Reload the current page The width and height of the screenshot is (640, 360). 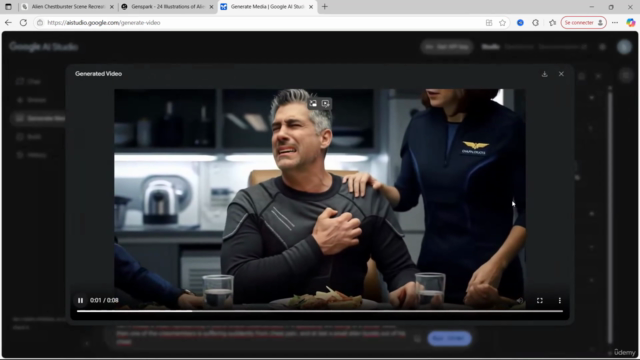pos(23,22)
